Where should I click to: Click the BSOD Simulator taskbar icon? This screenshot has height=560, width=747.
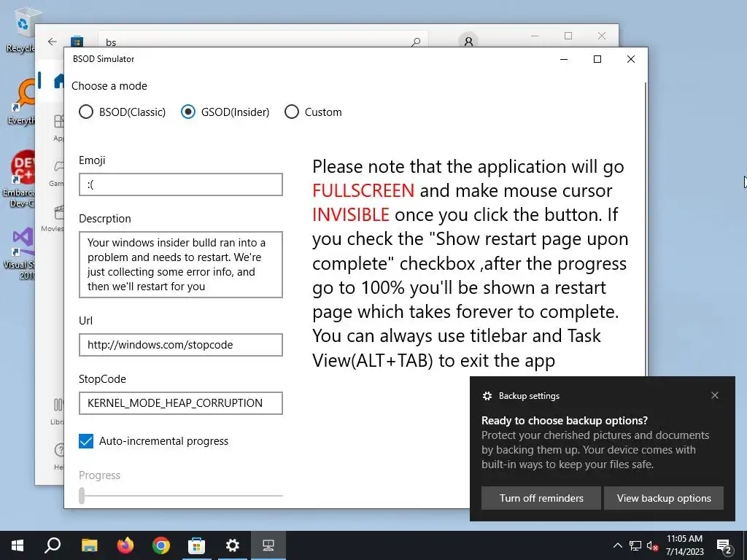268,545
